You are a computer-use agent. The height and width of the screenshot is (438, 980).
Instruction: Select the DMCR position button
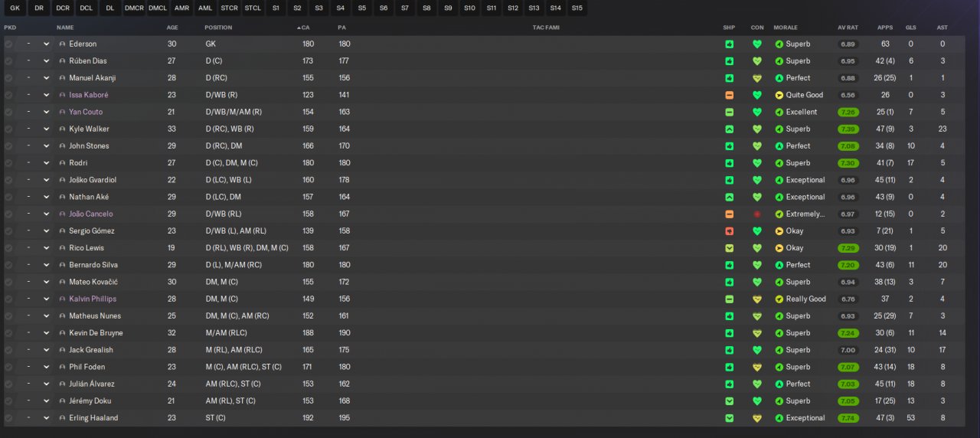134,8
